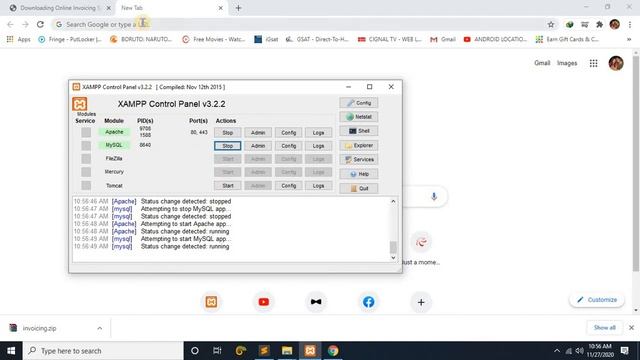Add a new shortcut tile
This screenshot has width=640, height=360.
click(421, 302)
